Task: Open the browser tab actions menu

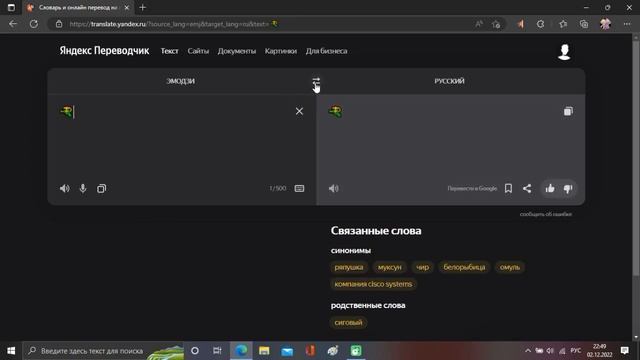Action: click(x=11, y=7)
